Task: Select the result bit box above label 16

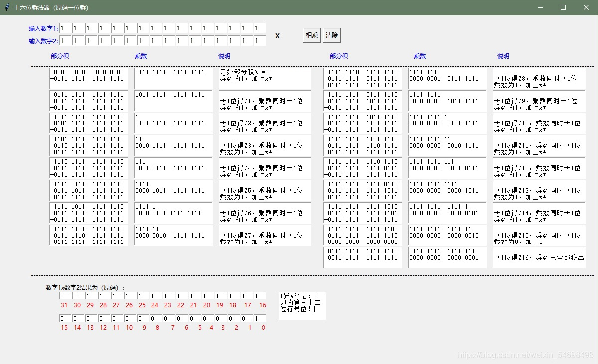Action: [x=260, y=296]
